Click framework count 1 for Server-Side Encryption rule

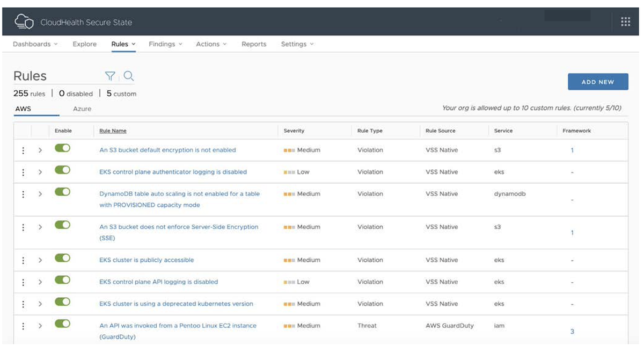point(572,233)
